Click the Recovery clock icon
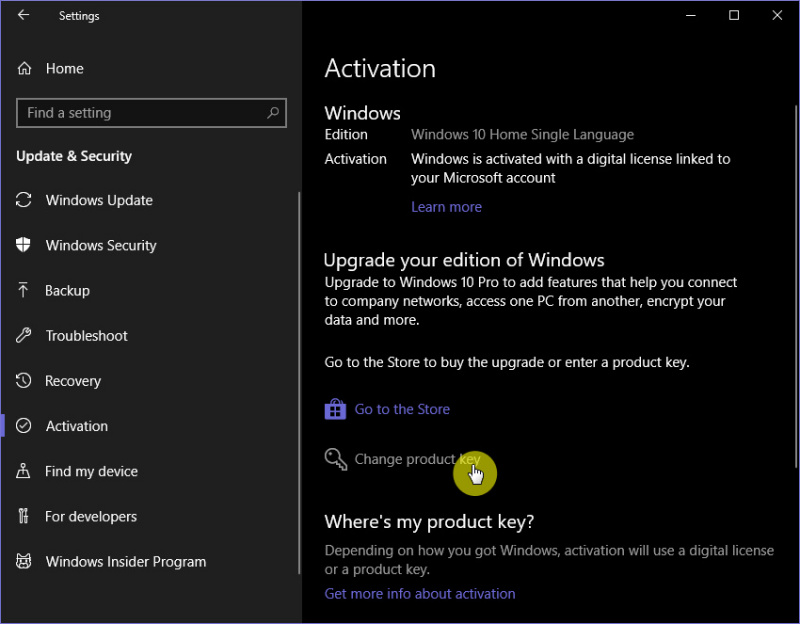This screenshot has width=800, height=624. [x=23, y=381]
